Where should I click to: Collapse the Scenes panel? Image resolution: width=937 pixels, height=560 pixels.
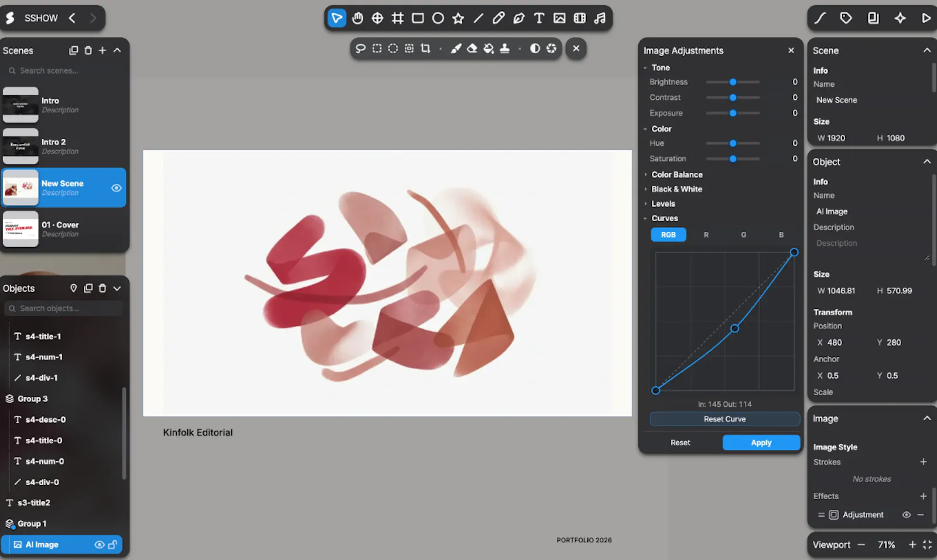[117, 50]
